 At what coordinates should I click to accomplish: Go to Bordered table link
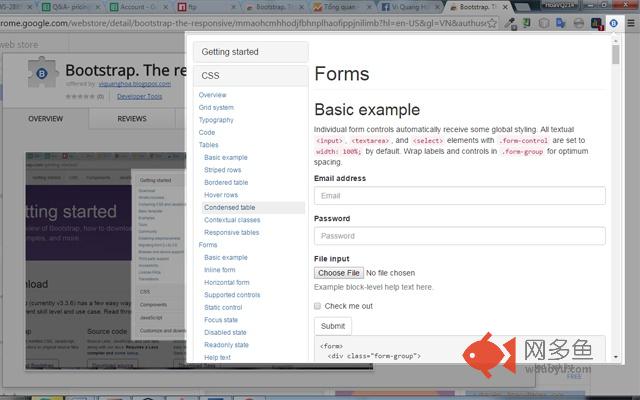pyautogui.click(x=226, y=182)
